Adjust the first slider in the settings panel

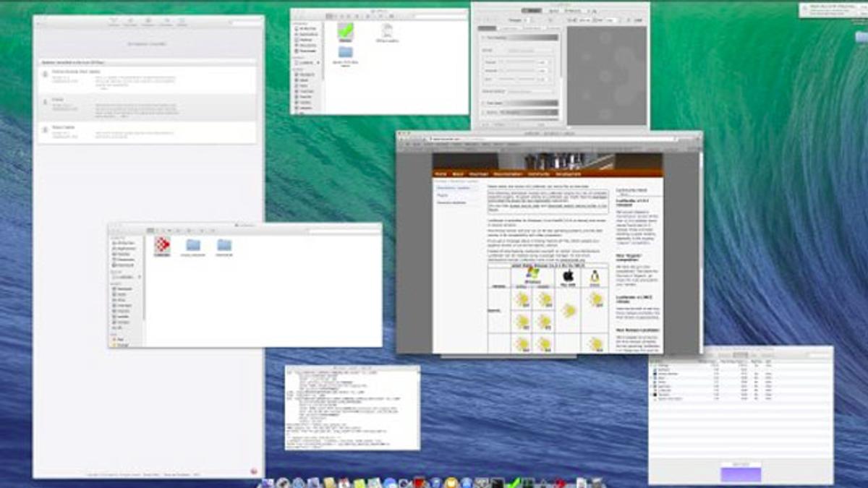pyautogui.click(x=518, y=63)
